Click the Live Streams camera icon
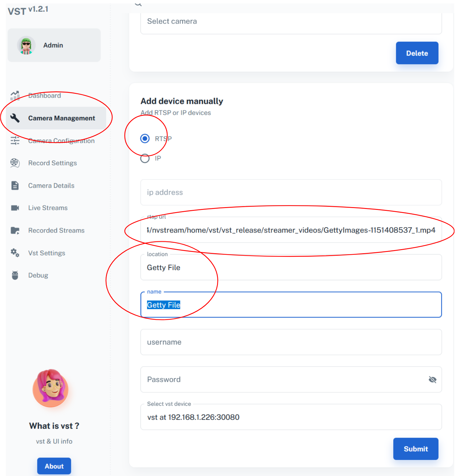 pyautogui.click(x=15, y=208)
